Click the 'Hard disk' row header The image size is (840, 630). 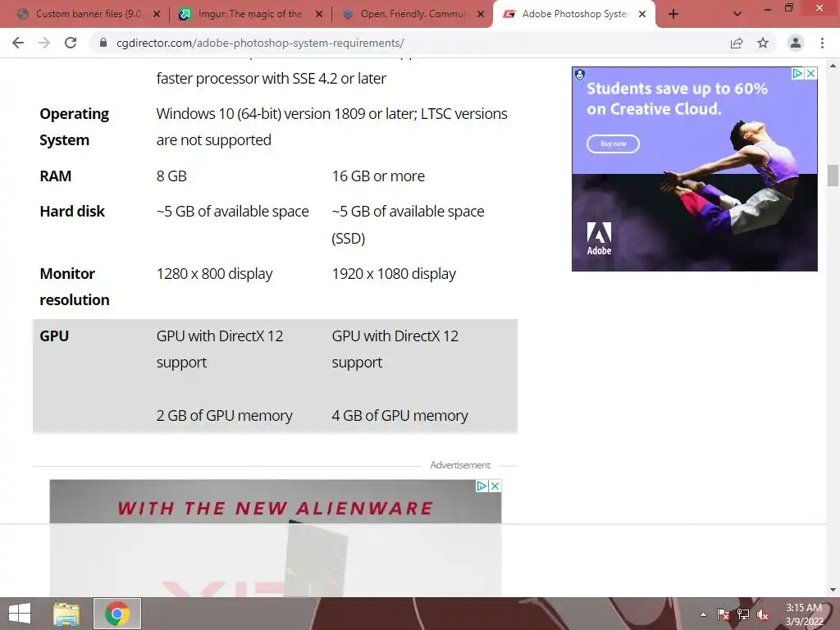click(72, 212)
